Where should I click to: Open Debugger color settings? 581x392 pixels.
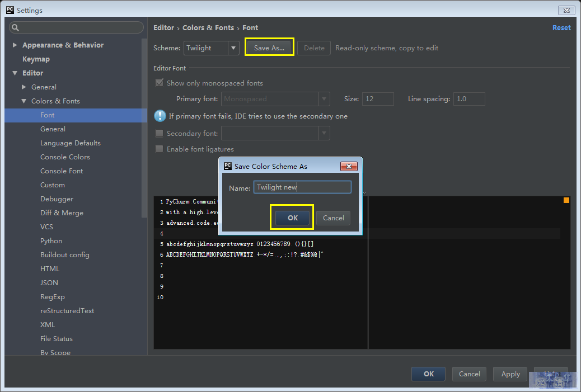point(57,199)
